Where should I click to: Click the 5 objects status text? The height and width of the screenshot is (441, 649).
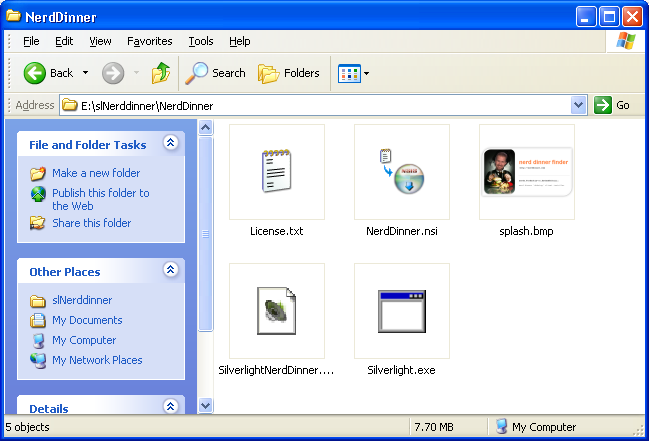[x=27, y=427]
